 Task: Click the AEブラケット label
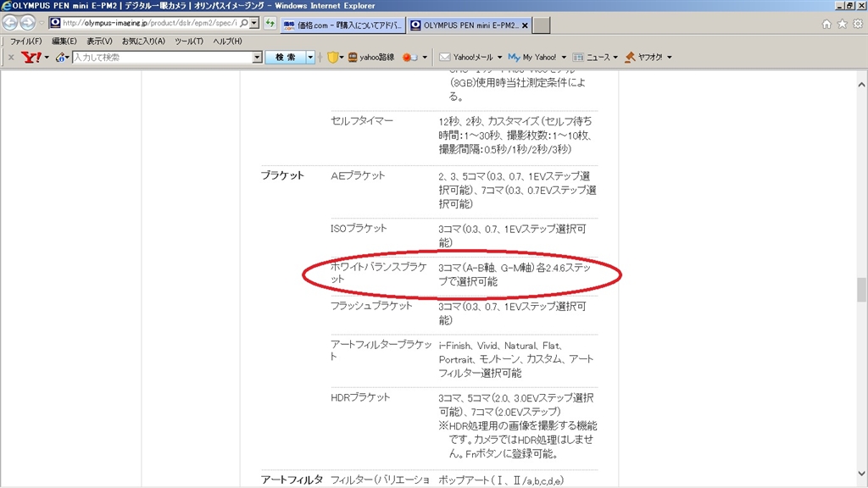click(358, 175)
